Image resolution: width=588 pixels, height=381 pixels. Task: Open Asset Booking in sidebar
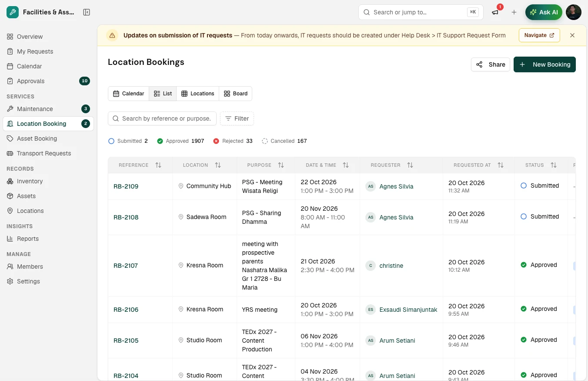[x=48, y=138]
